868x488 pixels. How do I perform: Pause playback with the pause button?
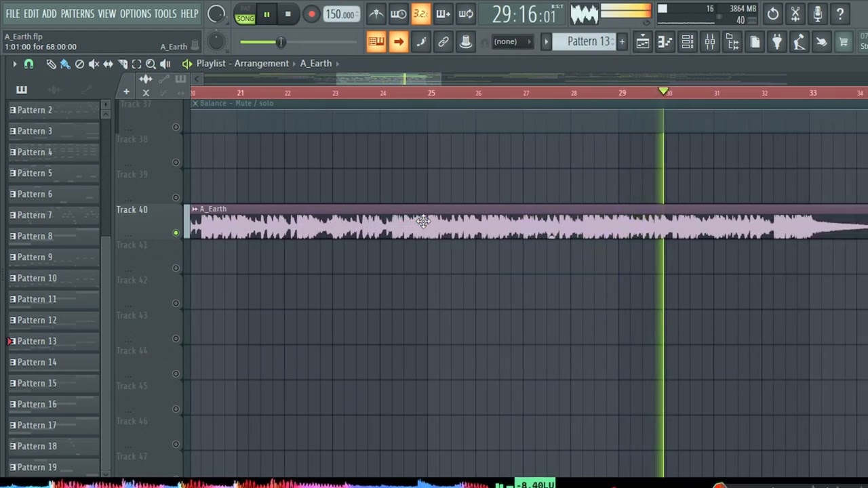(x=267, y=14)
